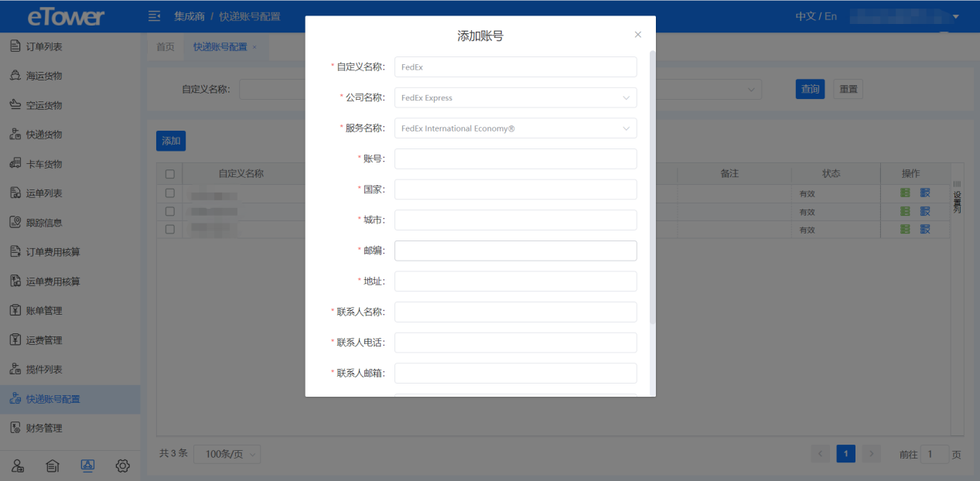This screenshot has width=980, height=481.
Task: Go to the previous page arrow
Action: point(821,455)
